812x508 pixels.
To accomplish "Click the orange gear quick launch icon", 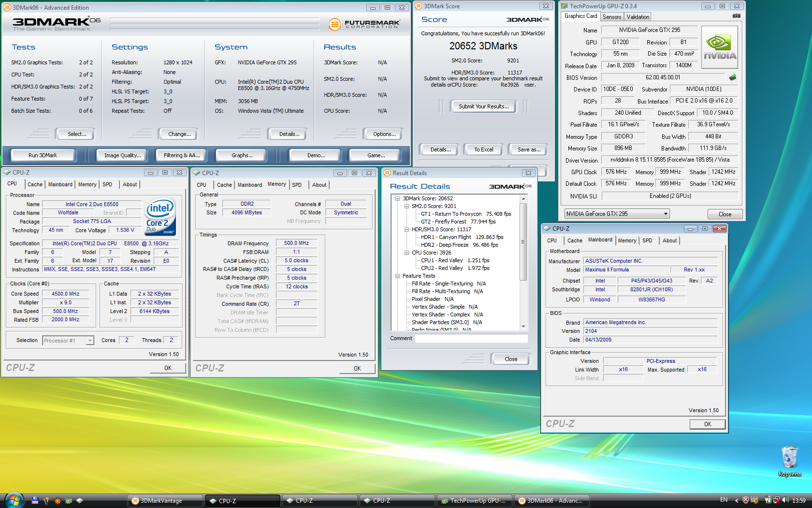I will tap(58, 501).
